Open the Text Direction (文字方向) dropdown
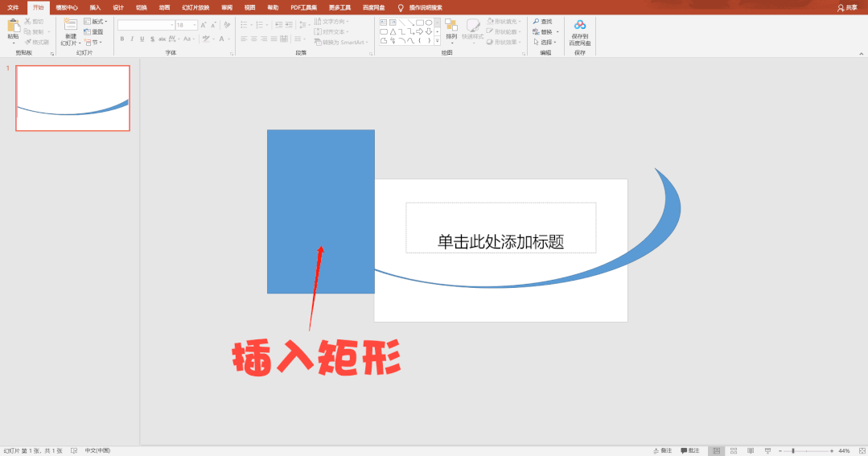Viewport: 868px width, 456px height. tap(331, 21)
